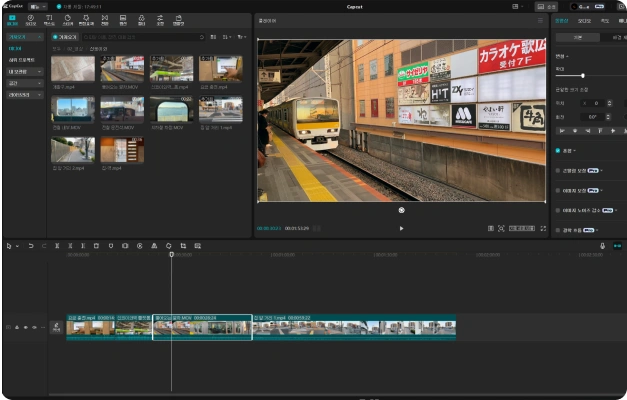627x400 pixels.
Task: Open the selection tool mode dropdown arrow
Action: point(17,246)
